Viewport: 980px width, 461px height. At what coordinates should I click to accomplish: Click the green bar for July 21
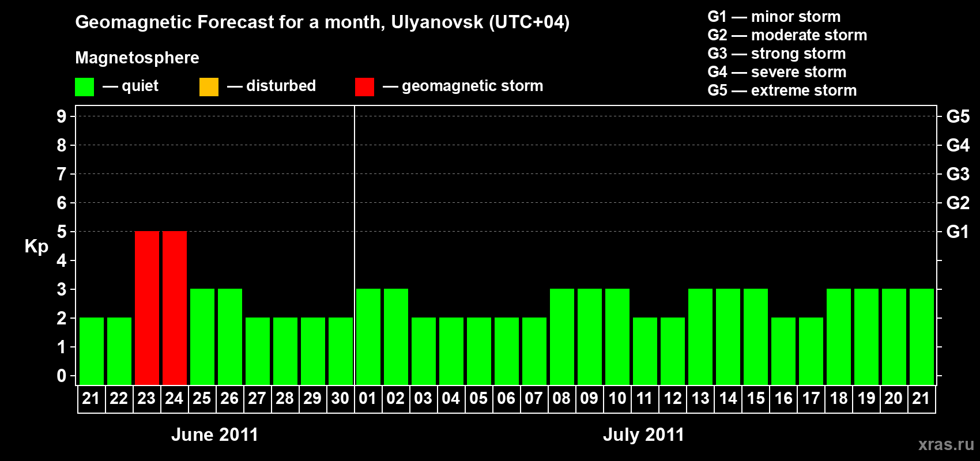click(922, 337)
